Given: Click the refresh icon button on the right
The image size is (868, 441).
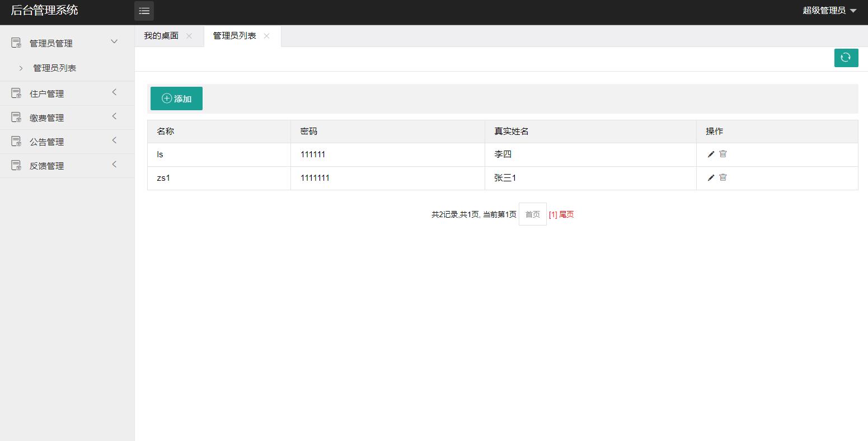Looking at the screenshot, I should 846,58.
